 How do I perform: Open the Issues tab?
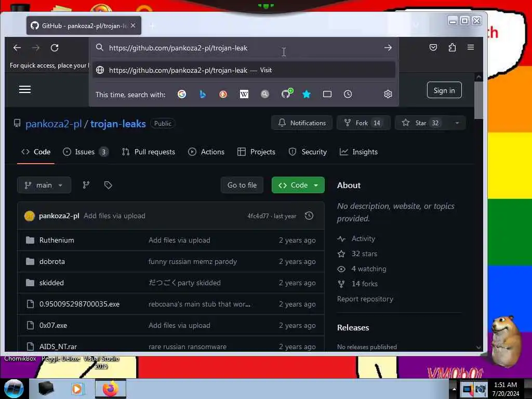[86, 152]
